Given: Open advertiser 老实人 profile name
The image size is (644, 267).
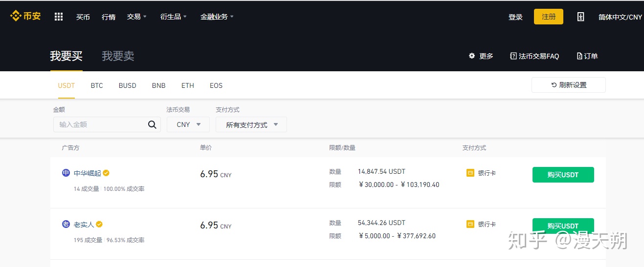Looking at the screenshot, I should click(x=84, y=224).
